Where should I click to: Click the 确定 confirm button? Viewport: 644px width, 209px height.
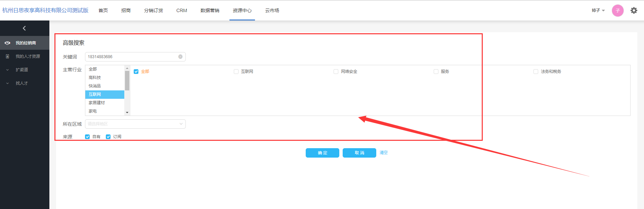(x=322, y=153)
